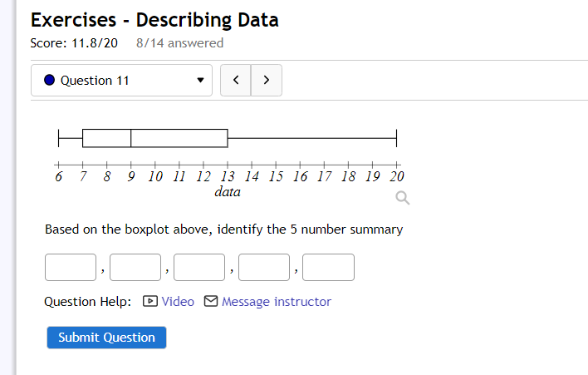Submit the question answer
Screen dimensions: 588x375
click(x=106, y=337)
